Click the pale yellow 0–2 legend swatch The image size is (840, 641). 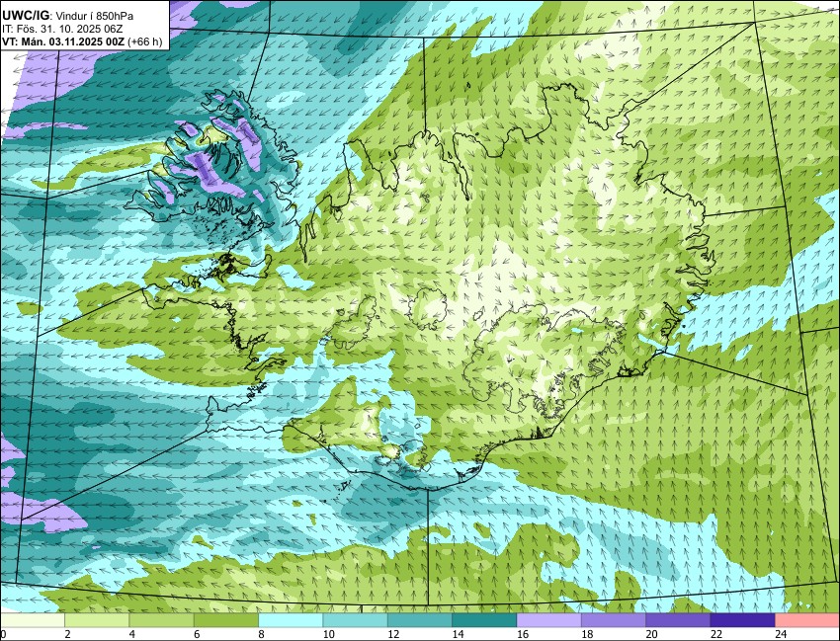tap(33, 620)
